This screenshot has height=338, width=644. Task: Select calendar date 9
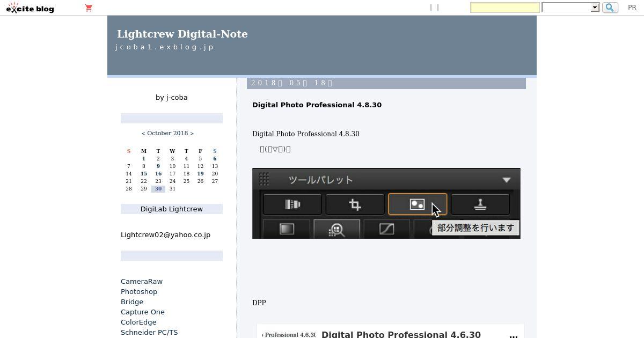pos(158,166)
